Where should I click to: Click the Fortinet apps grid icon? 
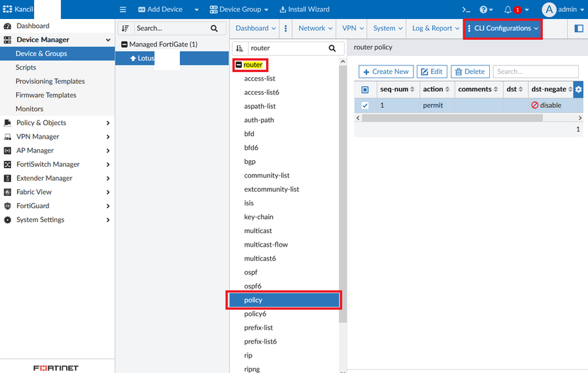[x=7, y=9]
